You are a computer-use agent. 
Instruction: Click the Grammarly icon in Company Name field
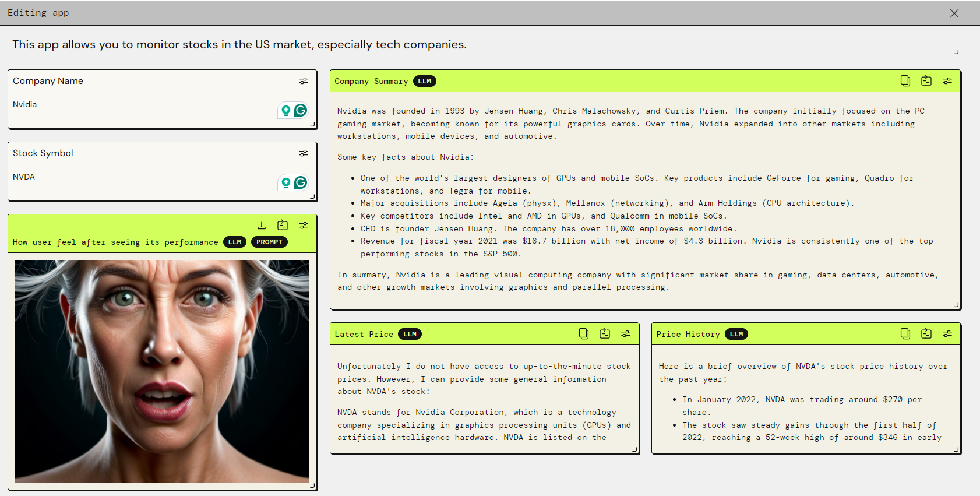(301, 110)
